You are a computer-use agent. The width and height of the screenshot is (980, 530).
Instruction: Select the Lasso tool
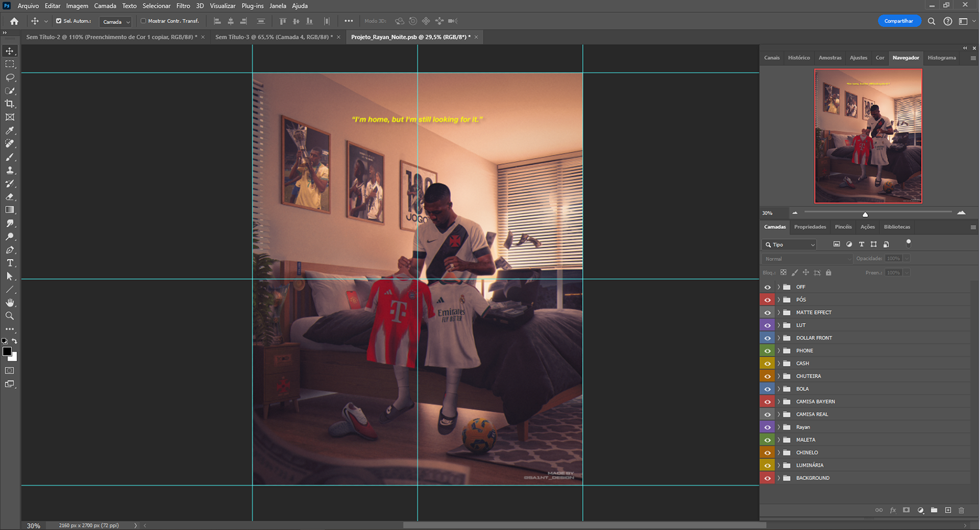(x=10, y=78)
